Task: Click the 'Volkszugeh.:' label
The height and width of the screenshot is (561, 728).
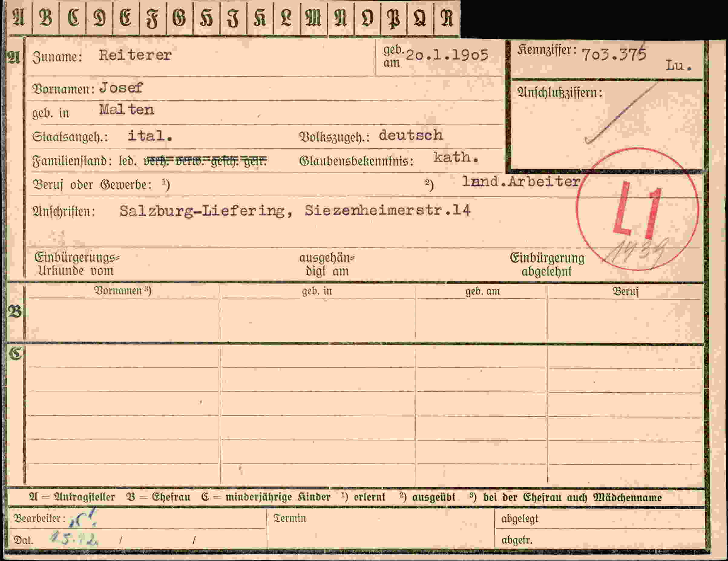Action: click(x=335, y=137)
